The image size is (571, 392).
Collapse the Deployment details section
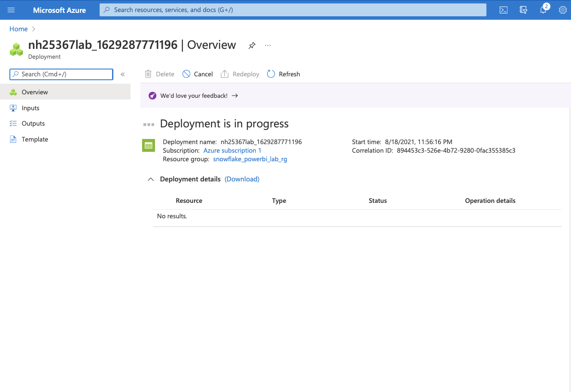click(x=151, y=179)
